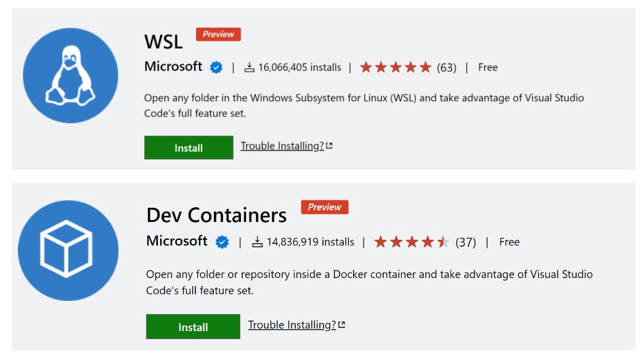
Task: Install the Dev Containers extension
Action: 193,326
